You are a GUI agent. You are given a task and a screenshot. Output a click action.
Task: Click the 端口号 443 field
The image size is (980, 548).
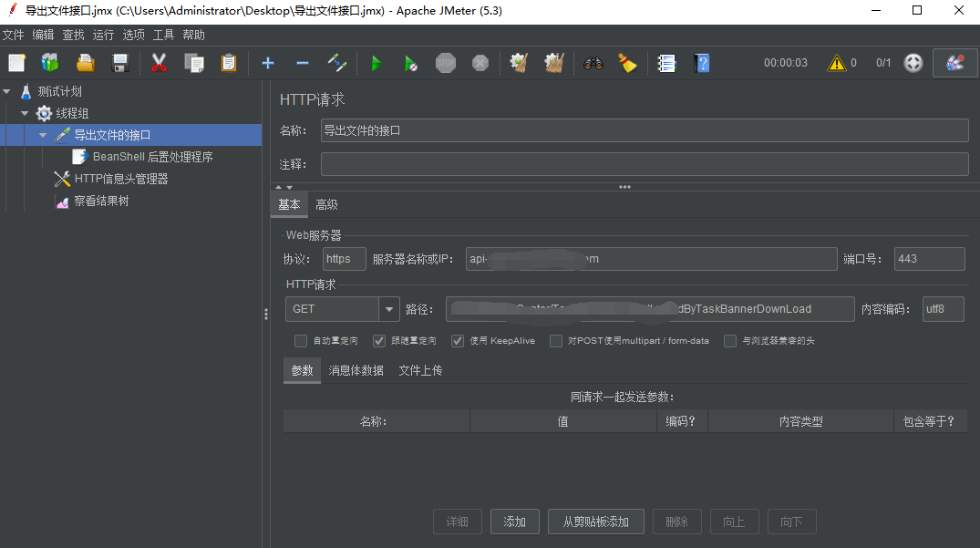(929, 259)
